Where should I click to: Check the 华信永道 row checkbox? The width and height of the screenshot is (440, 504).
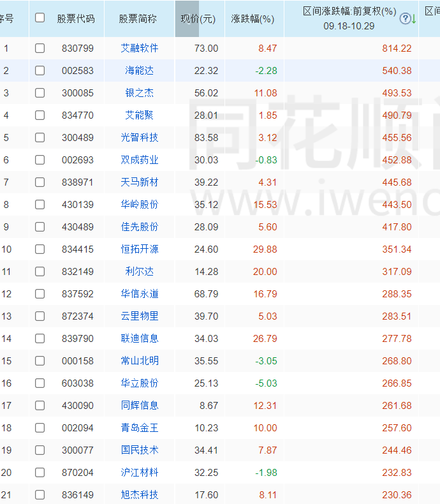40,293
